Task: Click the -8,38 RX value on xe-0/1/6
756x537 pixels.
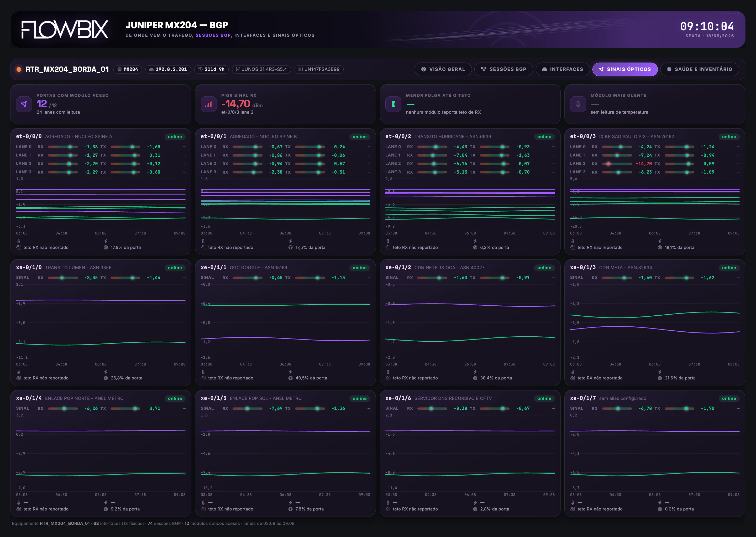Action: coord(460,409)
